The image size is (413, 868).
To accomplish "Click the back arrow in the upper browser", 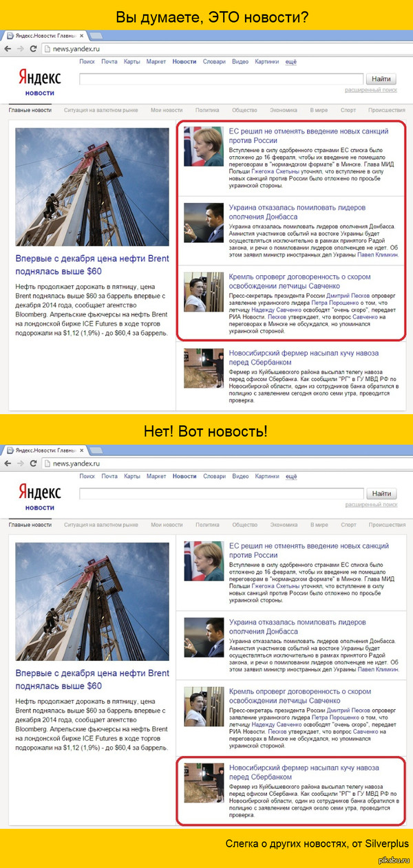I will 7,48.
